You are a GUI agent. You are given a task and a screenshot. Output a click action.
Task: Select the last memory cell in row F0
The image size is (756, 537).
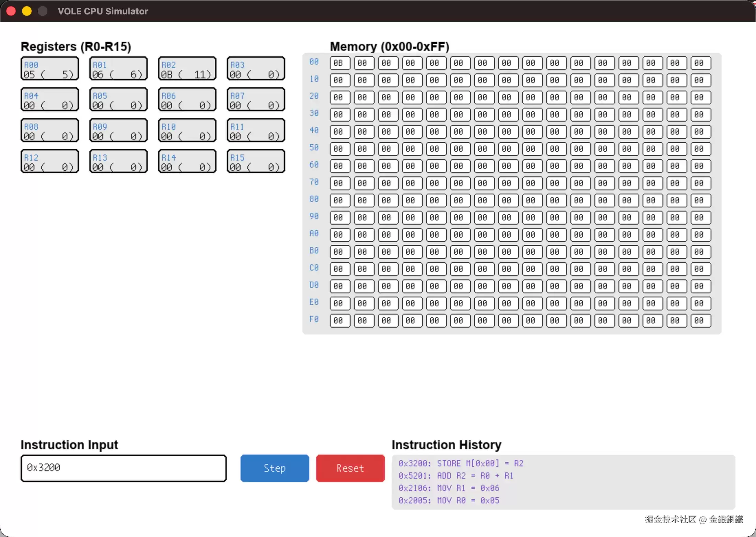(x=701, y=321)
